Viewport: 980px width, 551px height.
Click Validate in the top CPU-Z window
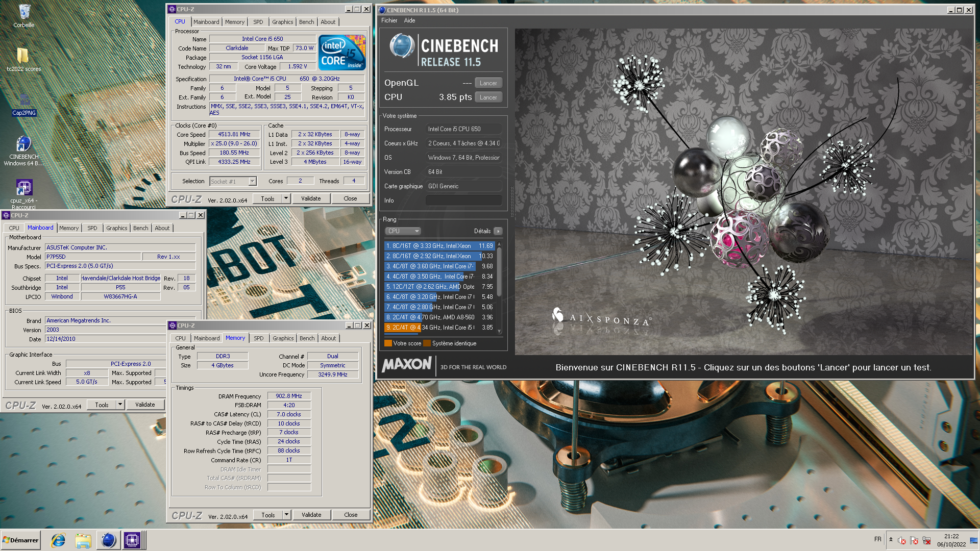pos(311,198)
